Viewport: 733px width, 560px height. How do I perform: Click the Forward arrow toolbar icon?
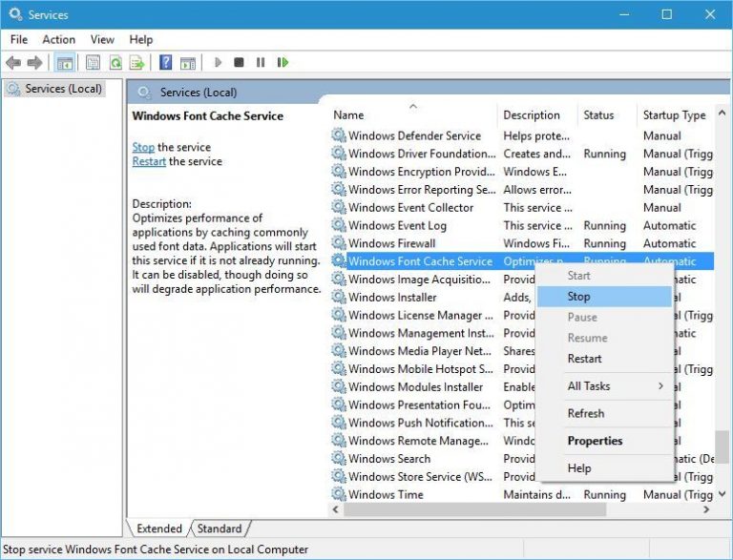tap(35, 62)
